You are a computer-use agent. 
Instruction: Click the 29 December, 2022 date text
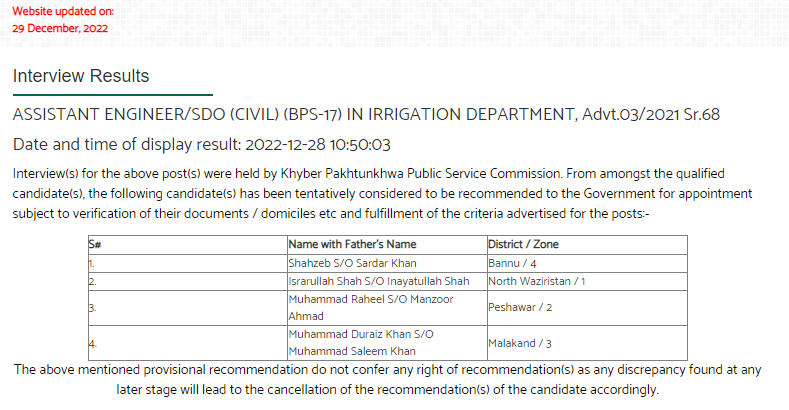point(60,28)
